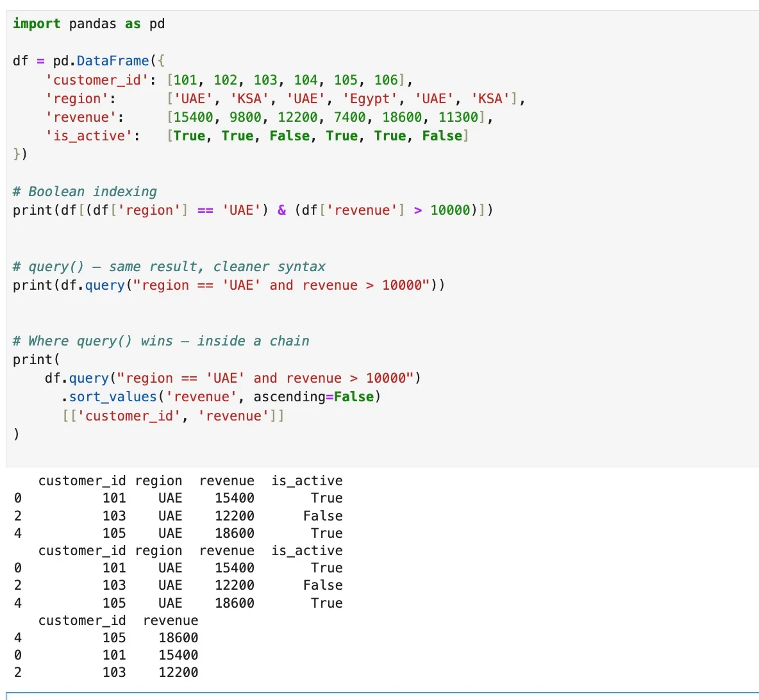Click the 'Egypt' string in region list
Viewport: 759px width, 700px height.
click(370, 99)
